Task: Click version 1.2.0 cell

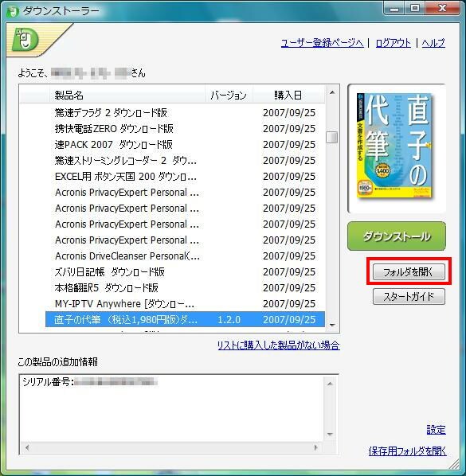Action: tap(229, 320)
